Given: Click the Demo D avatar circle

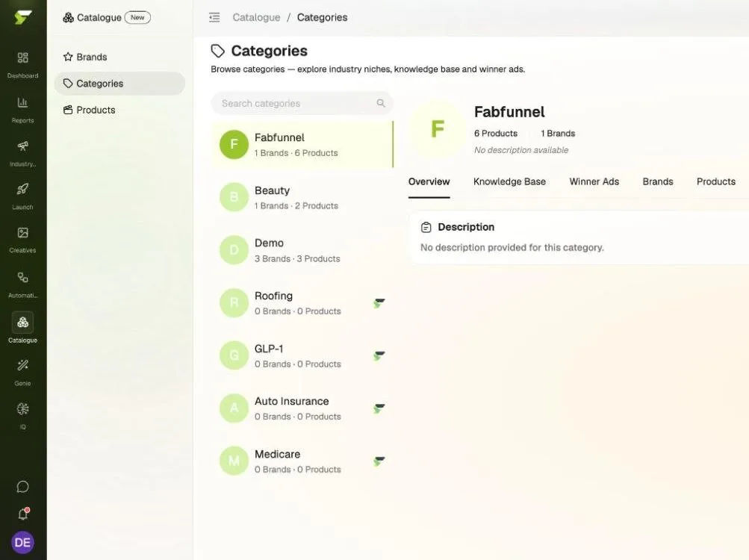Looking at the screenshot, I should click(x=234, y=250).
